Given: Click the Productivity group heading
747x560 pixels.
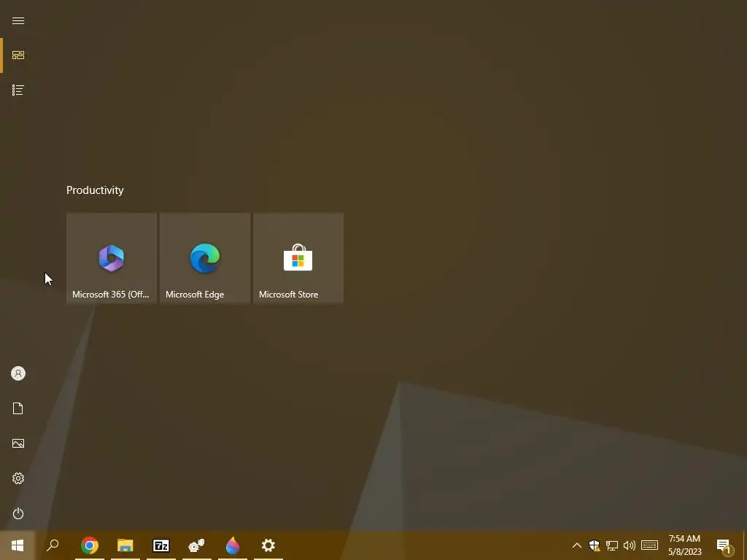Looking at the screenshot, I should click(95, 190).
